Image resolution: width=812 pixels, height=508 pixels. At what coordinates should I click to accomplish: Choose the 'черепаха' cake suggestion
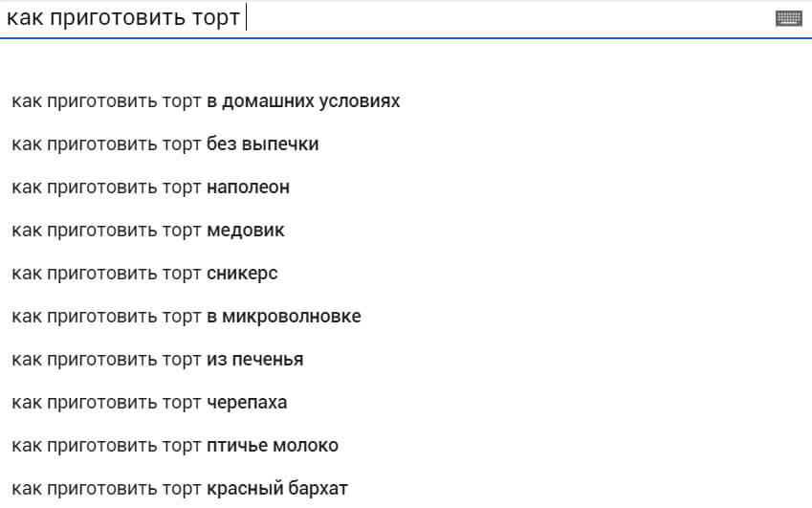(x=149, y=403)
